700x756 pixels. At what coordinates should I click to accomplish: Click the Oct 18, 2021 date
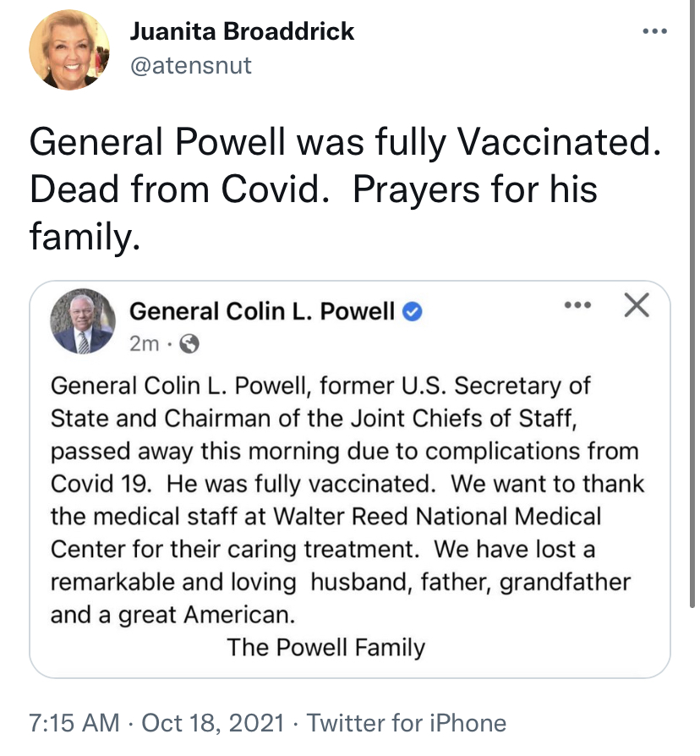215,723
